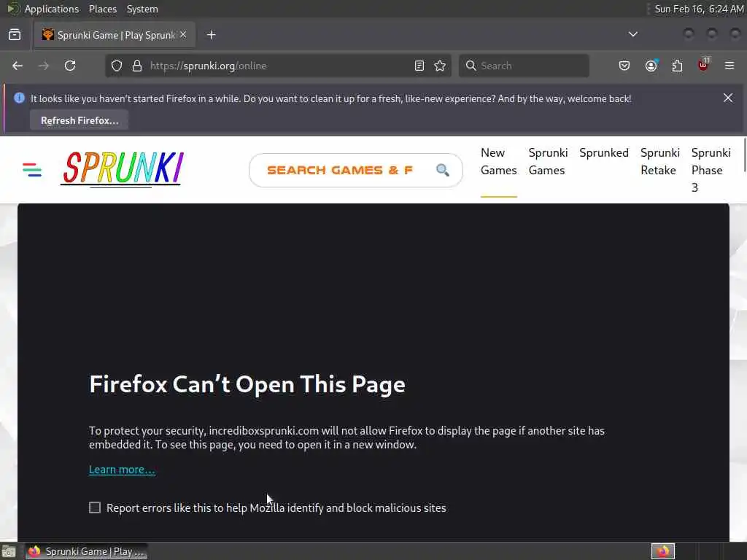The height and width of the screenshot is (560, 747).
Task: Click the notification info icon
Action: click(19, 98)
